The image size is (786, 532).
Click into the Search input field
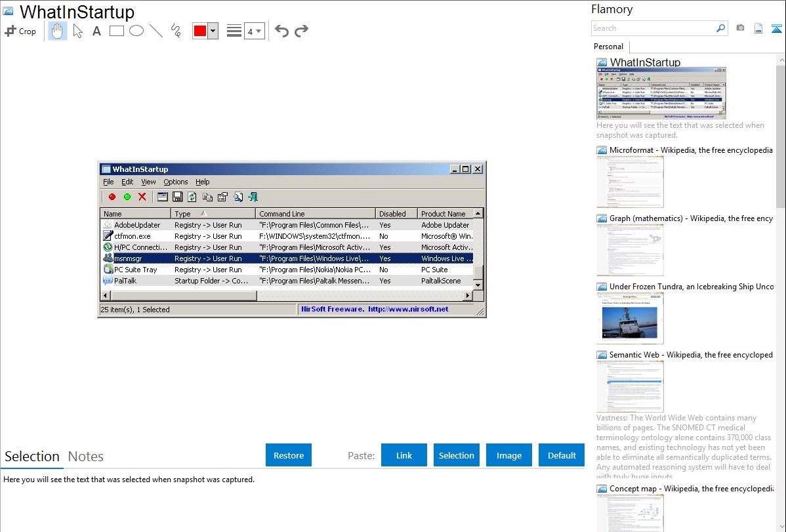652,28
